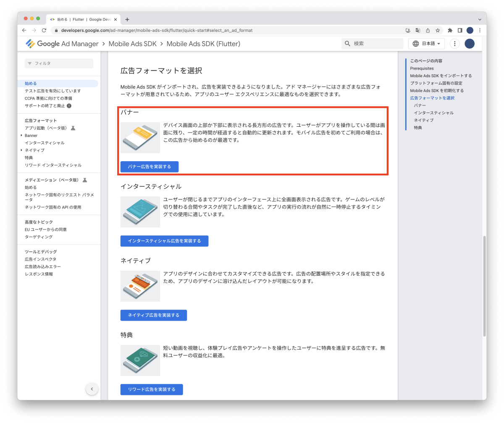The height and width of the screenshot is (423, 504).
Task: Click the フィルタ filter field
Action: pyautogui.click(x=59, y=63)
